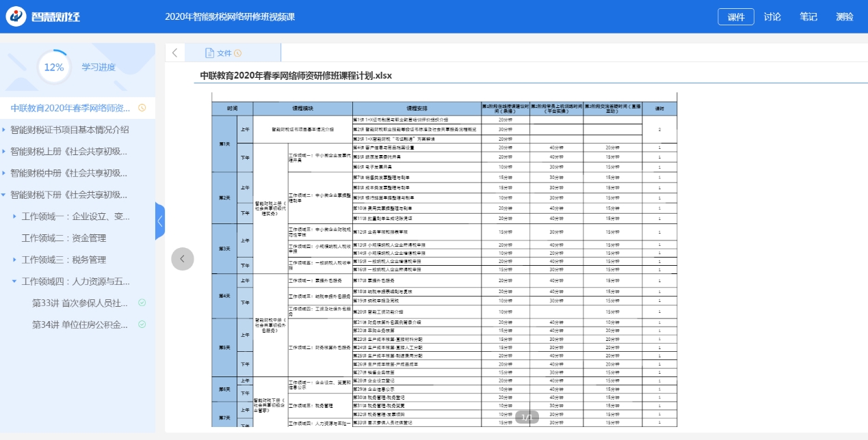This screenshot has width=868, height=440.
Task: Click the green checkmark beside 第33讲
Action: point(142,303)
